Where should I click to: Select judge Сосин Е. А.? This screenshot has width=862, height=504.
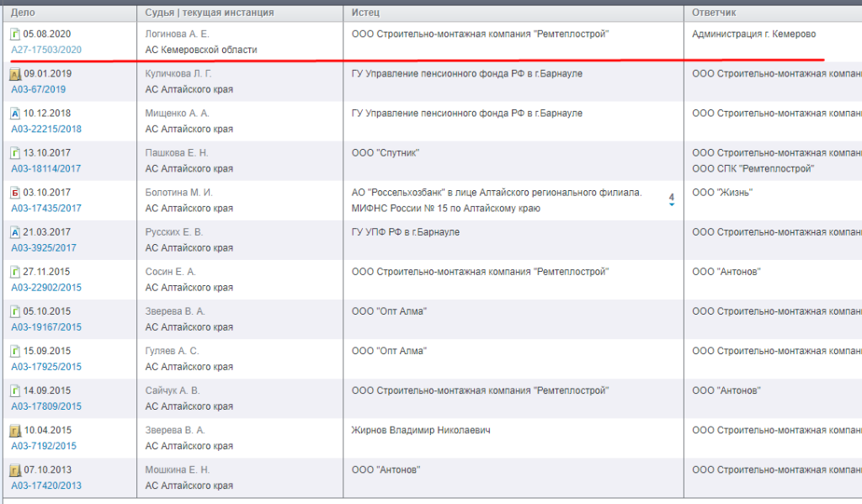(x=170, y=272)
